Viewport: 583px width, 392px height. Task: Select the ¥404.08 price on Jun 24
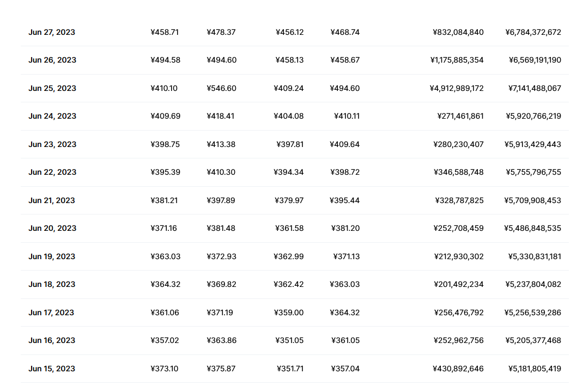pyautogui.click(x=289, y=116)
